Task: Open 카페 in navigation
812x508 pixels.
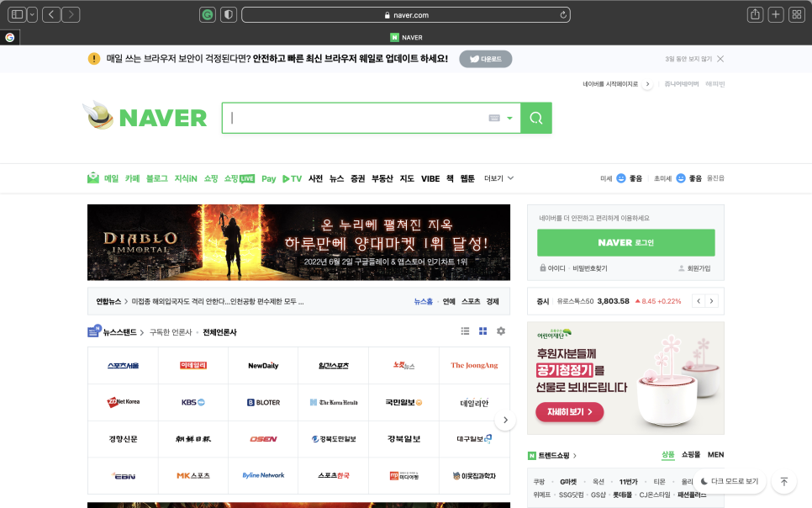Action: point(132,178)
